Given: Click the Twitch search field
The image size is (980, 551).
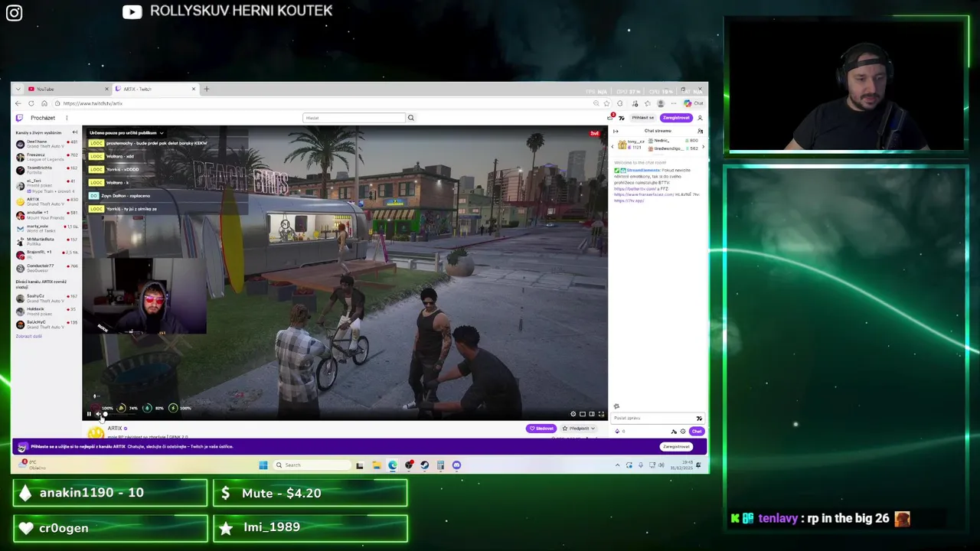Looking at the screenshot, I should [354, 118].
